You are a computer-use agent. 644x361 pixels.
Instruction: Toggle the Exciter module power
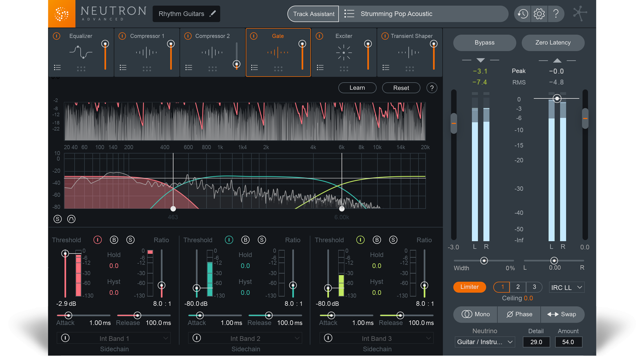[319, 36]
